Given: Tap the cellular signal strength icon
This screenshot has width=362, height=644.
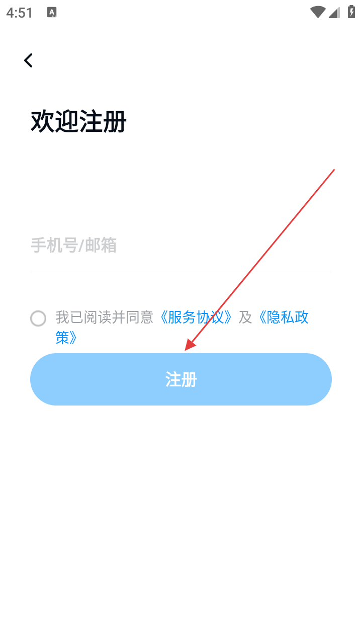Looking at the screenshot, I should click(334, 13).
